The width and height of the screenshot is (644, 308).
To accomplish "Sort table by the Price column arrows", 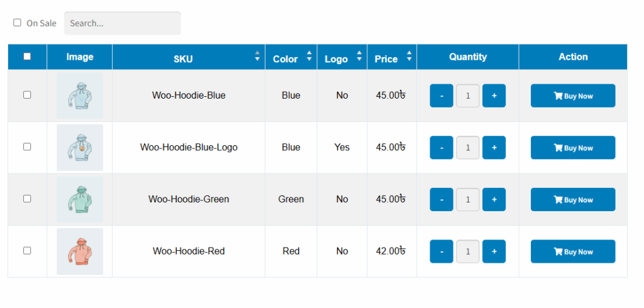I will pyautogui.click(x=409, y=57).
